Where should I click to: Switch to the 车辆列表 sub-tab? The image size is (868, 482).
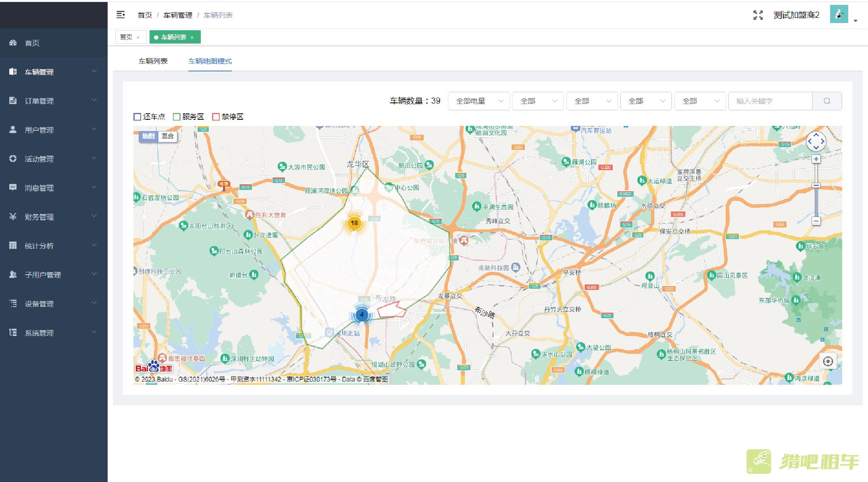153,61
